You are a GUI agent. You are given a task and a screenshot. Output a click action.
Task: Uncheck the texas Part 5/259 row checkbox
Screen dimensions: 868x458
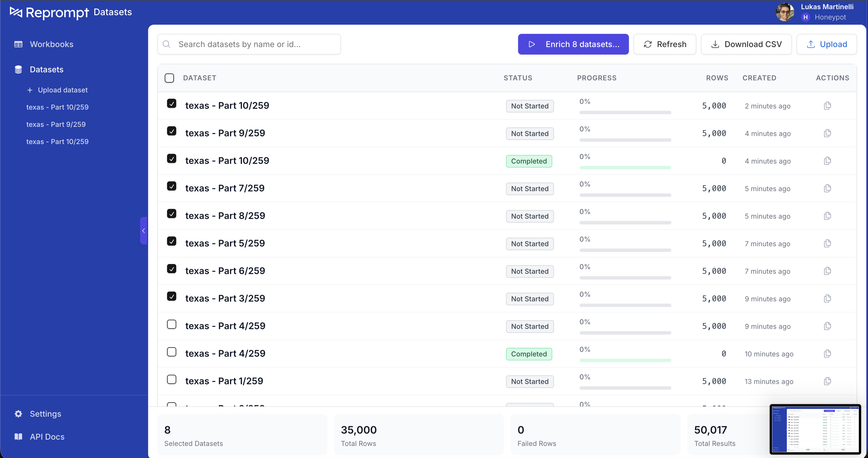[172, 241]
